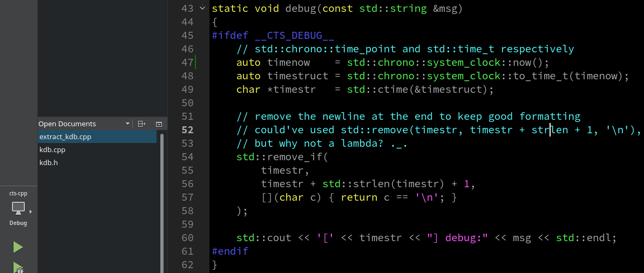The image size is (644, 273).
Task: Click the green Run button
Action: (x=18, y=247)
